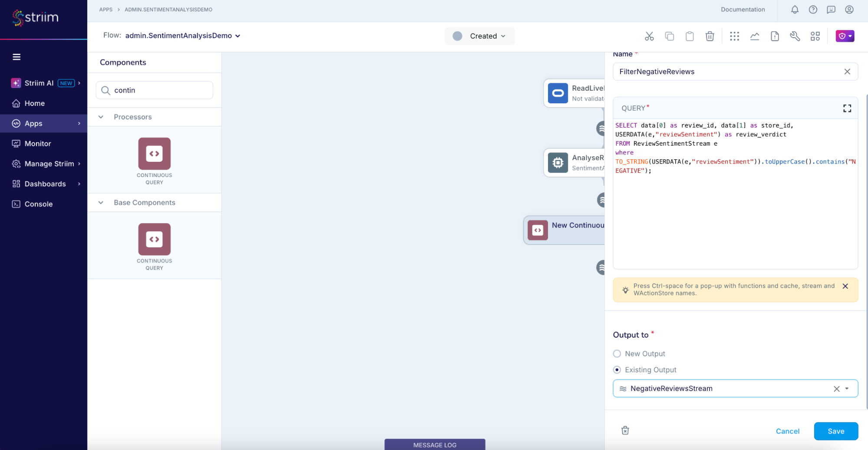Image resolution: width=868 pixels, height=450 pixels.
Task: Open Striim AI from the sidebar
Action: point(39,83)
